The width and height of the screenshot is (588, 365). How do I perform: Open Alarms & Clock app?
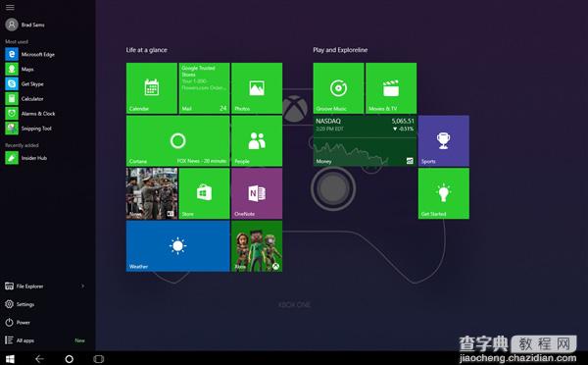coord(30,114)
